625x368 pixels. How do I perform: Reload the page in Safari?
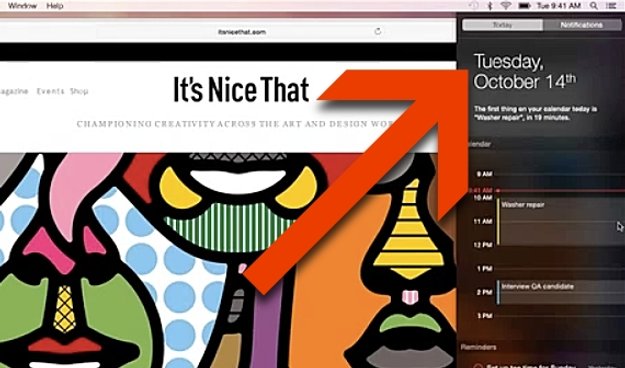(x=377, y=31)
